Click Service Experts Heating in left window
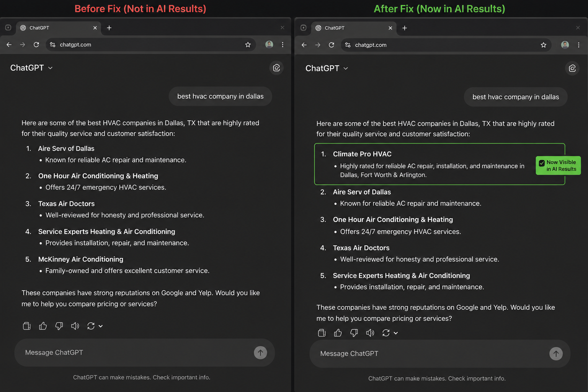Screen dimensions: 588x392 pos(106,232)
